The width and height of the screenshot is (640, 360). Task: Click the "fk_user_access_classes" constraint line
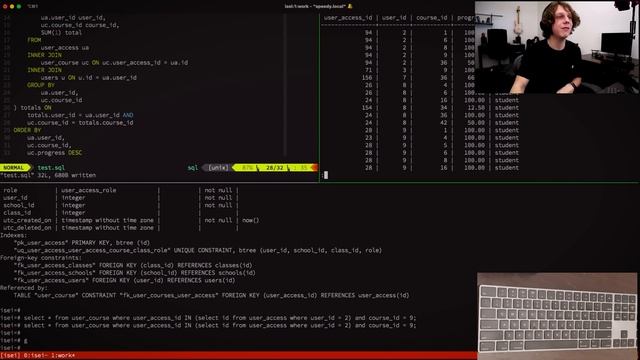pos(133,265)
